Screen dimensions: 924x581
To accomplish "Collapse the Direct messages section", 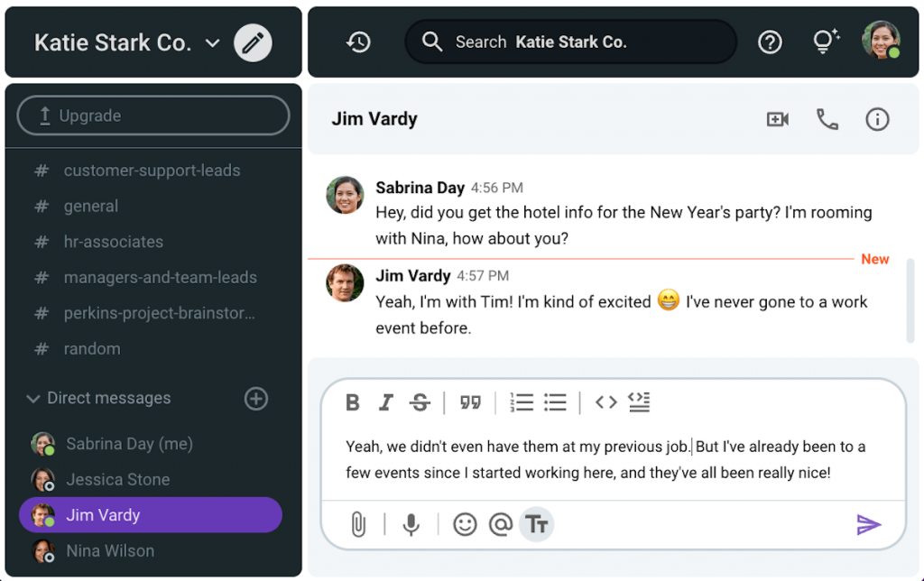I will [33, 399].
